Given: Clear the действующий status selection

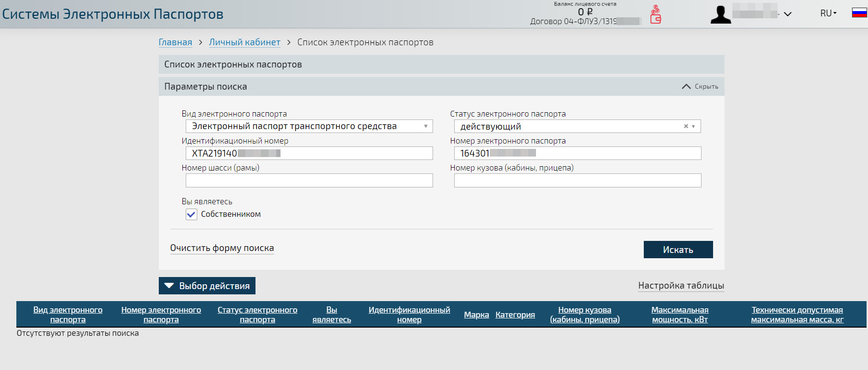Looking at the screenshot, I should (x=686, y=126).
